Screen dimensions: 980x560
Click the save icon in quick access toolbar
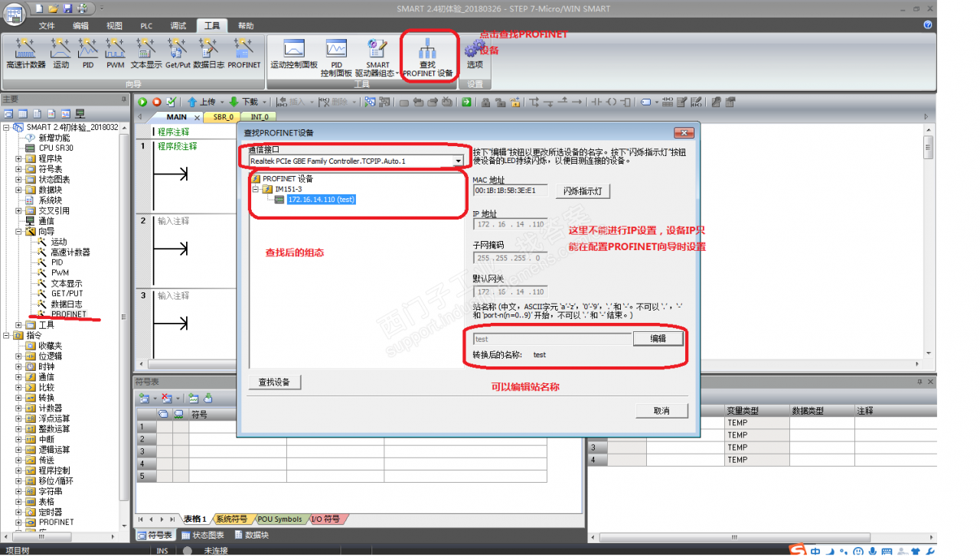[x=67, y=8]
